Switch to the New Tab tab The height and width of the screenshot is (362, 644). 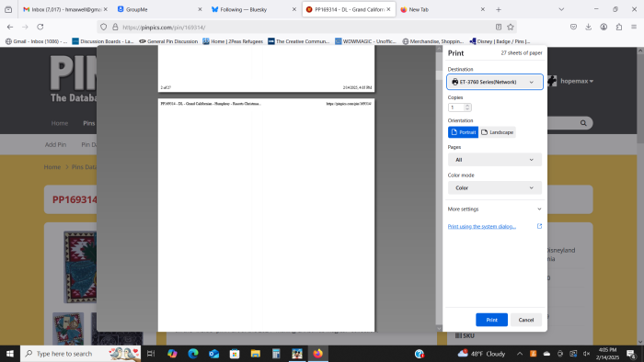click(x=443, y=9)
